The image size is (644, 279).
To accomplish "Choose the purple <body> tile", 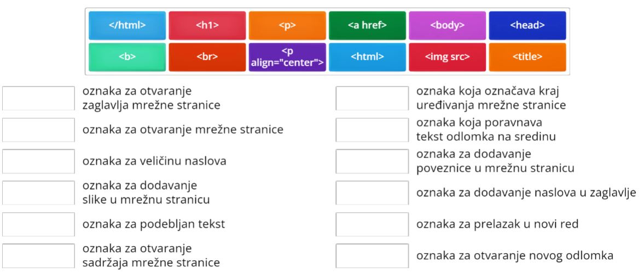I will coord(447,25).
